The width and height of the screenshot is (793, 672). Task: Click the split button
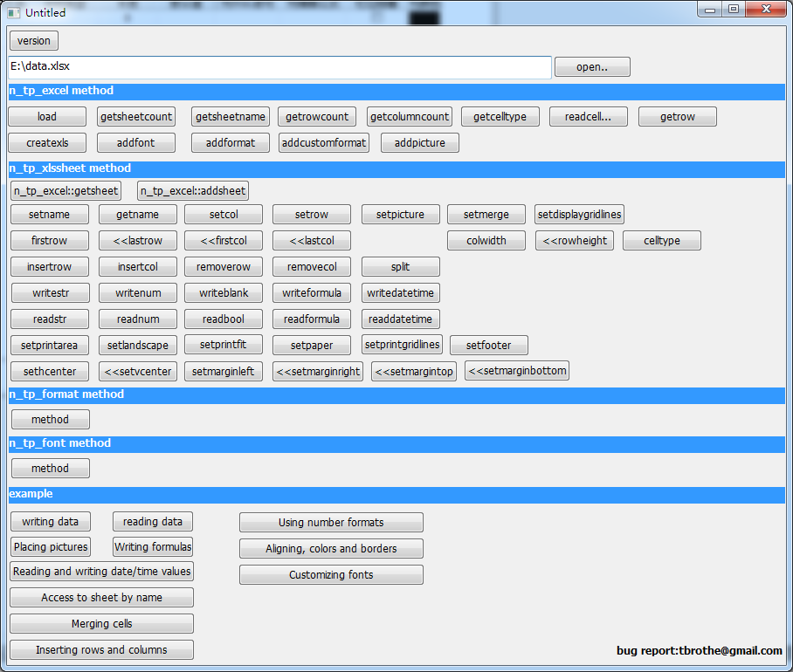point(400,266)
